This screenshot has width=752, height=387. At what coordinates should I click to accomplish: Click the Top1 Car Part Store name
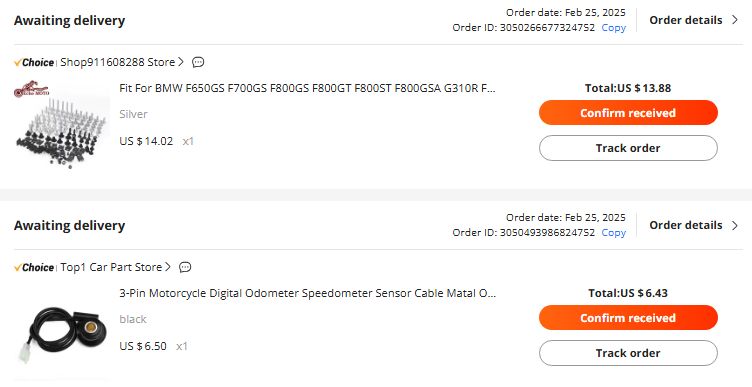point(111,267)
